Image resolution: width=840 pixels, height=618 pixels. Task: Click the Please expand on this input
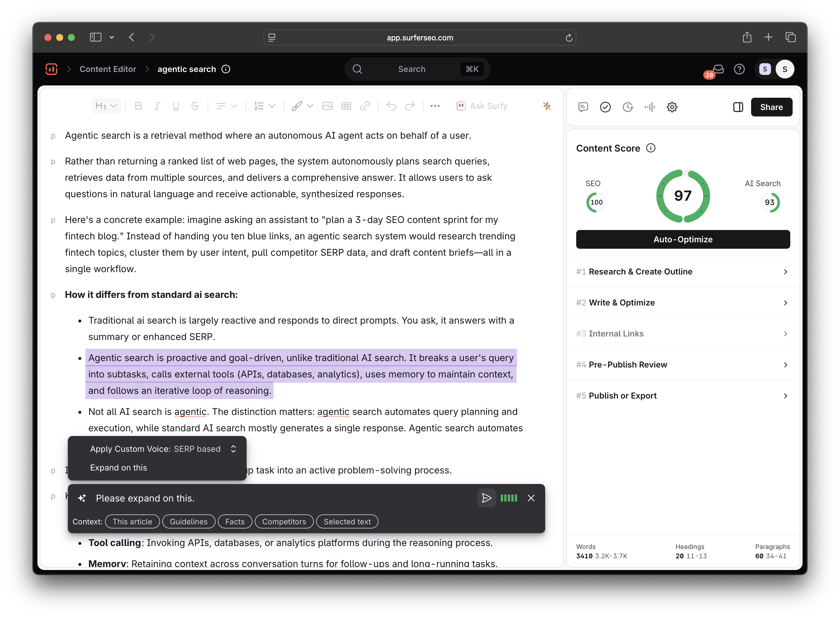284,498
